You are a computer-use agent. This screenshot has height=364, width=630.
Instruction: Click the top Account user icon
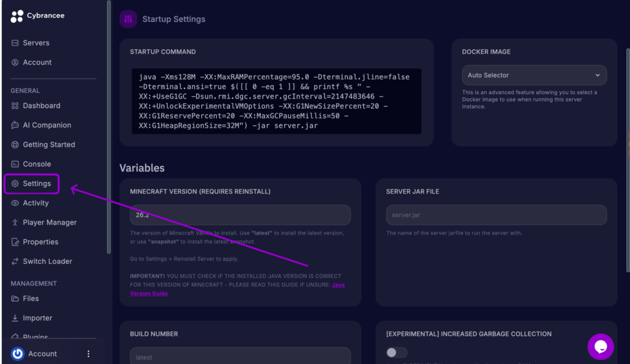pos(15,62)
